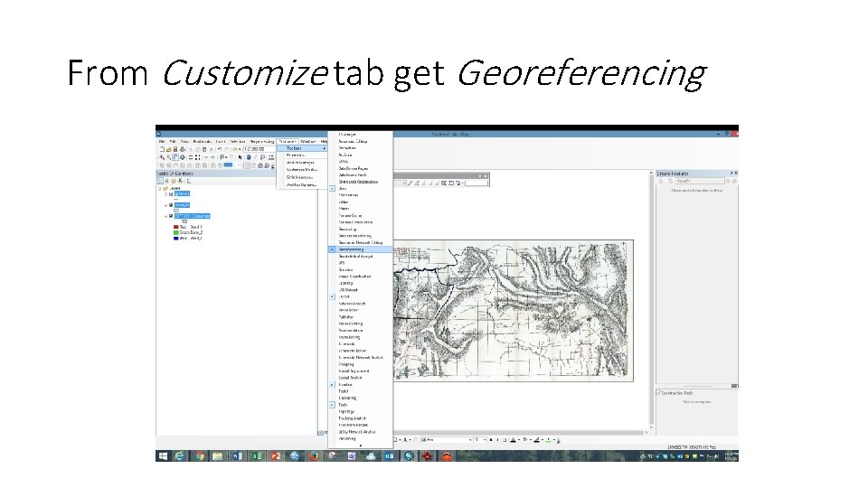868x488 pixels.
Task: Open the Add Data dropdown arrow
Action: (x=240, y=149)
